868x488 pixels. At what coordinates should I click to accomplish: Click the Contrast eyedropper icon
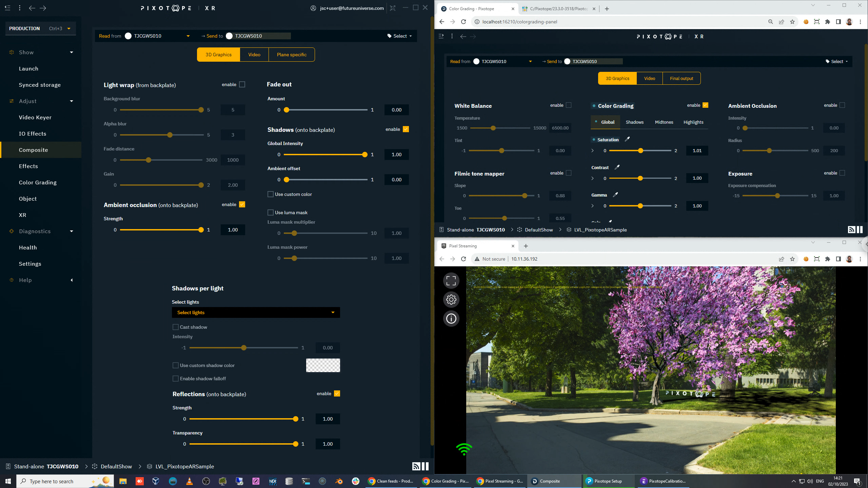click(617, 167)
